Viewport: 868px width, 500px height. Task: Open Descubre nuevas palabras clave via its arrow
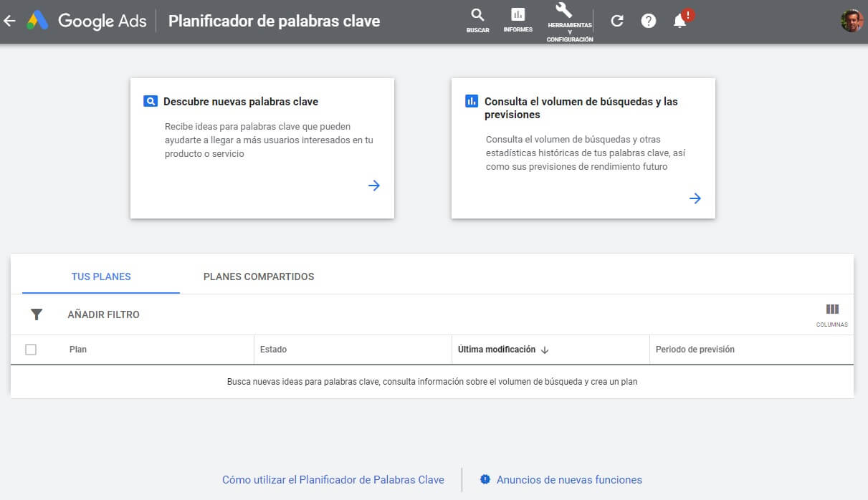(x=373, y=185)
